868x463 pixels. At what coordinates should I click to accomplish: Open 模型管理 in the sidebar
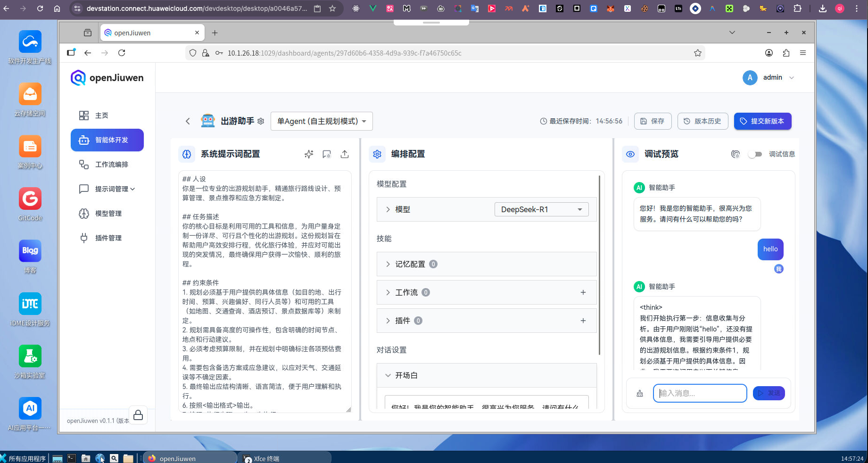click(107, 213)
